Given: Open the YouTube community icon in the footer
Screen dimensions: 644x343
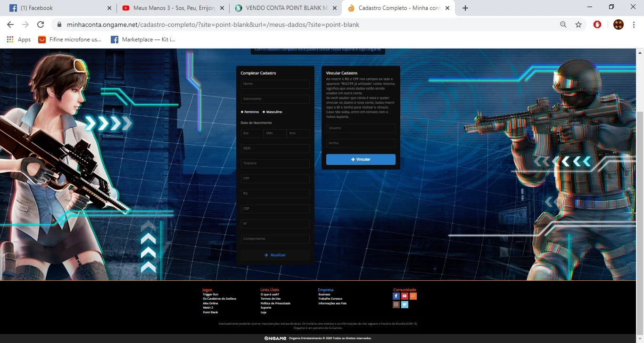Looking at the screenshot, I should tap(405, 296).
